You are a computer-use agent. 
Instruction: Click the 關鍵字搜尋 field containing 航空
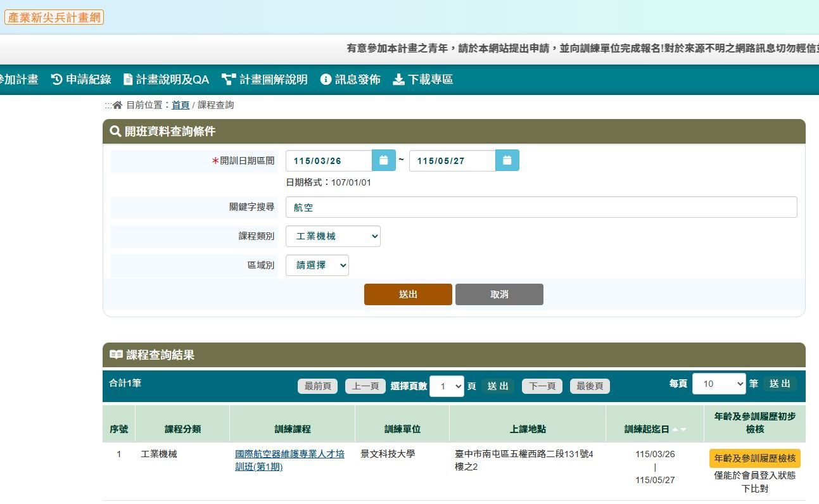point(542,207)
